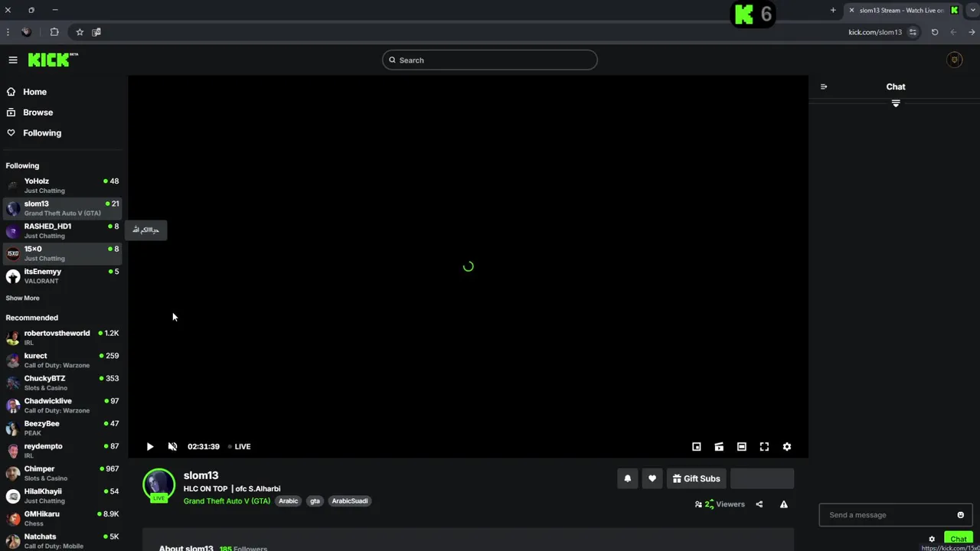Click the heart follow button

point(652,478)
